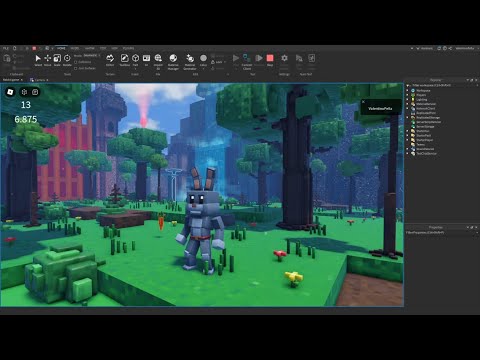480x360 pixels.
Task: Open the Part type dropdown arrow
Action: click(135, 68)
